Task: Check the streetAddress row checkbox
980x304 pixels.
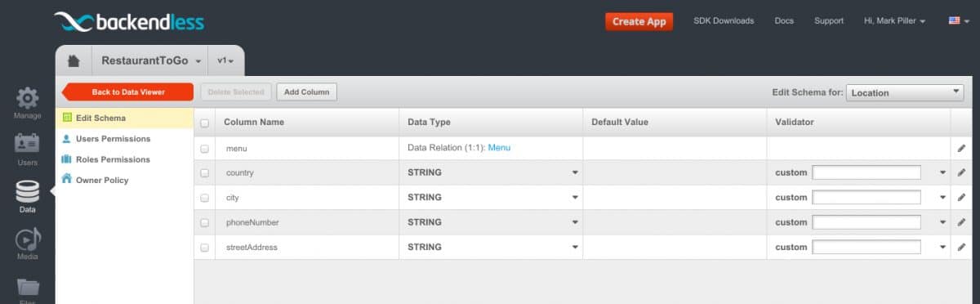Action: [205, 247]
